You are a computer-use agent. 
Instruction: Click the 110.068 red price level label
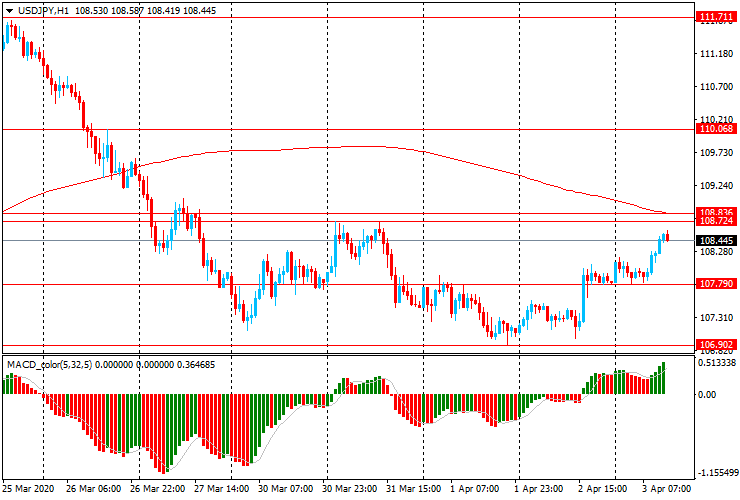pyautogui.click(x=716, y=129)
